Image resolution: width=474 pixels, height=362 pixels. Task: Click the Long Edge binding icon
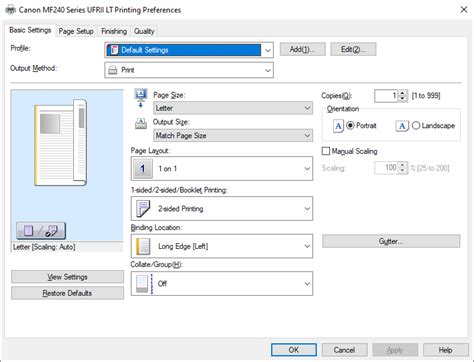click(143, 246)
